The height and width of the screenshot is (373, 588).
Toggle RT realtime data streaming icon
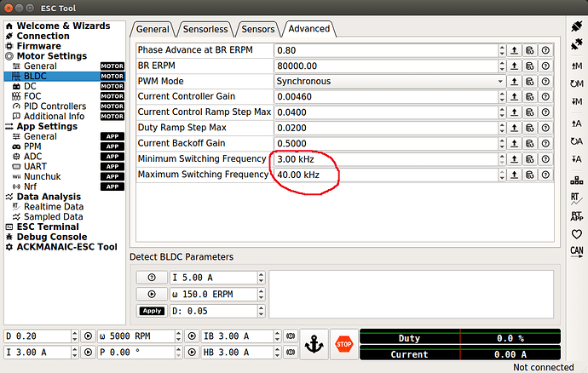[x=576, y=198]
